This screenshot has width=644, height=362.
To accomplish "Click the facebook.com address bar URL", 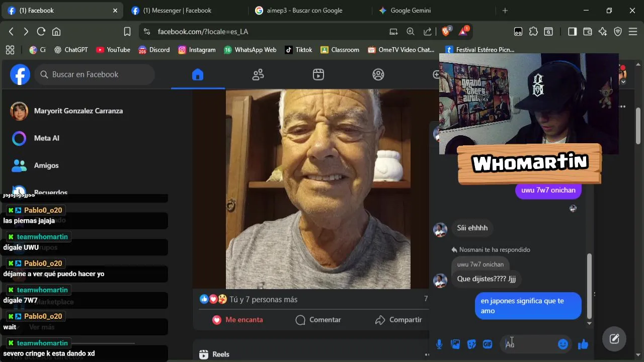I will (x=203, y=32).
